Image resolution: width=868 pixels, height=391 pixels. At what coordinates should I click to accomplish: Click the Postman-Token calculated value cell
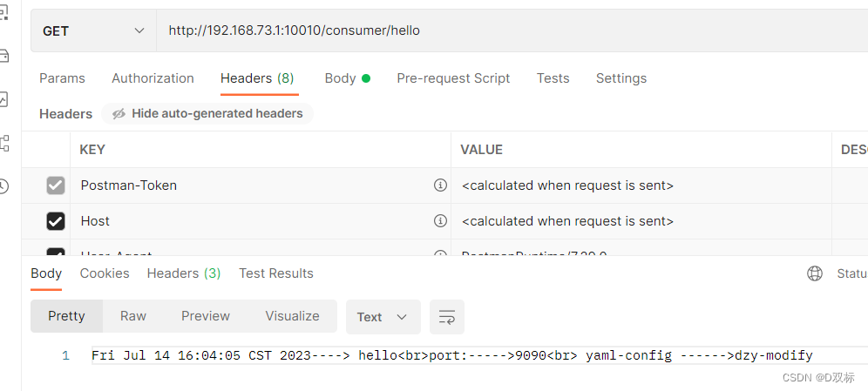(x=641, y=185)
